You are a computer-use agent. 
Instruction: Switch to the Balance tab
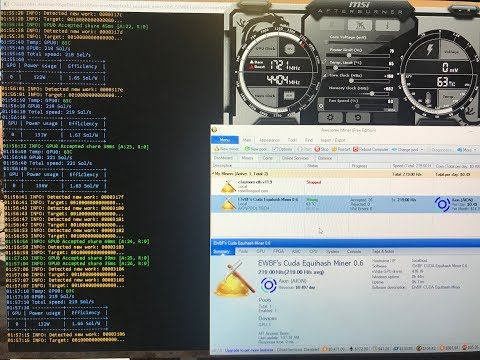(x=325, y=158)
